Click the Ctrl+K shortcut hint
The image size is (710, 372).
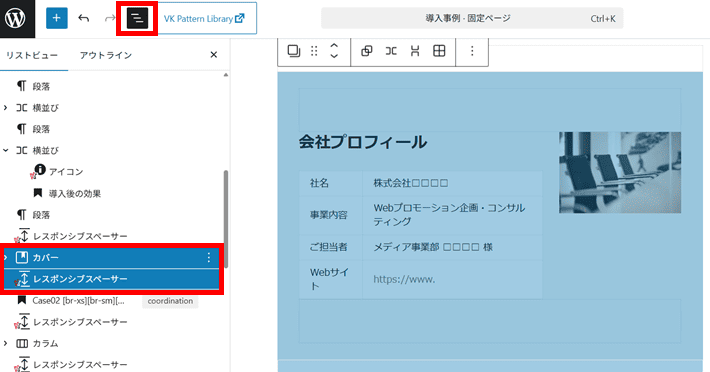point(603,19)
